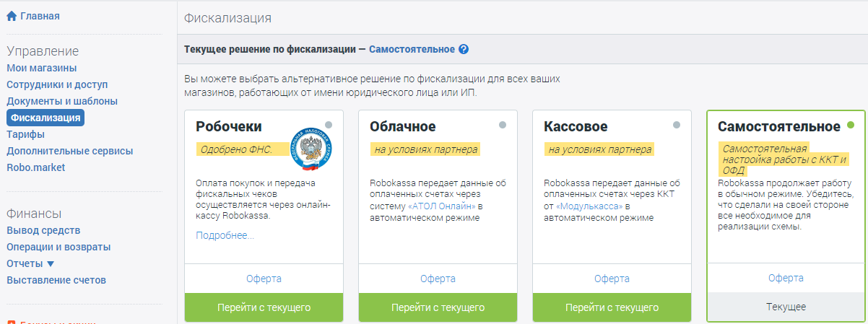Click the Самостоятельное link in current solution header
The image size is (868, 324).
point(412,50)
